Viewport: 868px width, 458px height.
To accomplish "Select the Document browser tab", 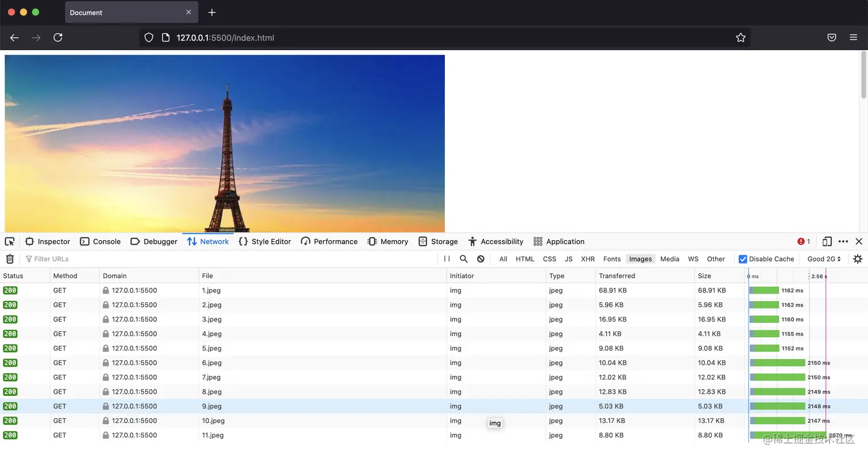I will click(x=131, y=12).
